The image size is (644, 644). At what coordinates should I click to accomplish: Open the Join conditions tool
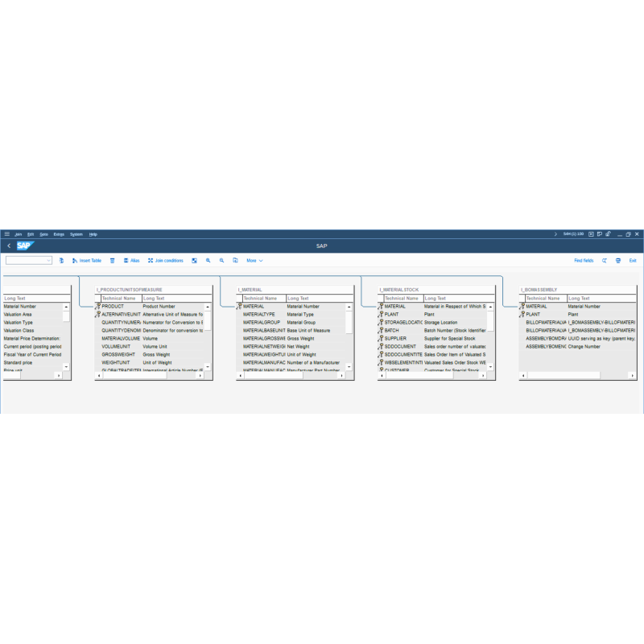pyautogui.click(x=165, y=260)
